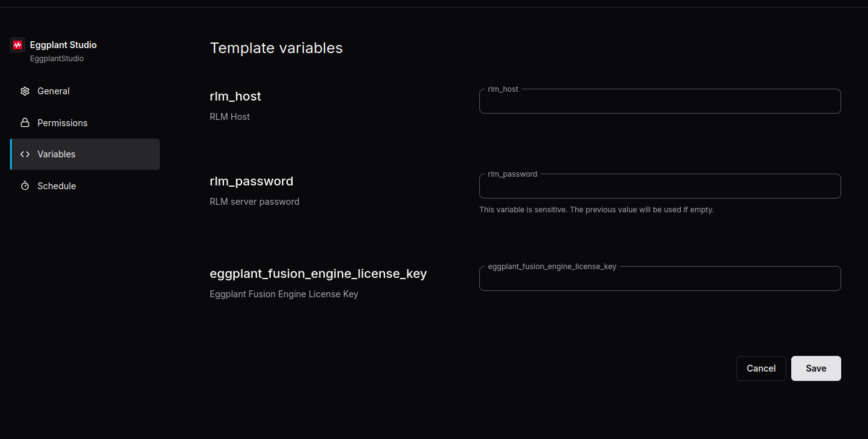Click the rlm_host variable heading
868x439 pixels.
click(x=235, y=96)
